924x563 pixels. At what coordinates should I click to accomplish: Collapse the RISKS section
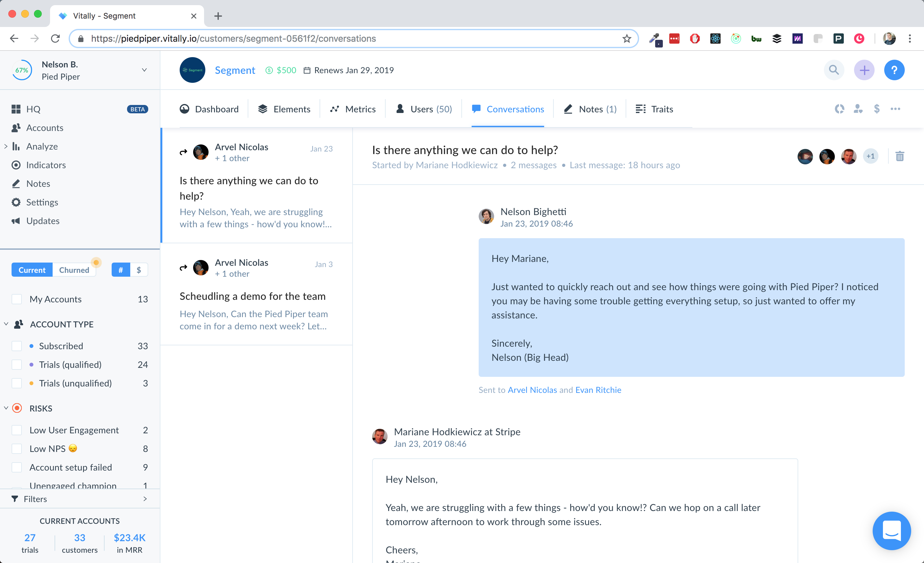coord(6,408)
